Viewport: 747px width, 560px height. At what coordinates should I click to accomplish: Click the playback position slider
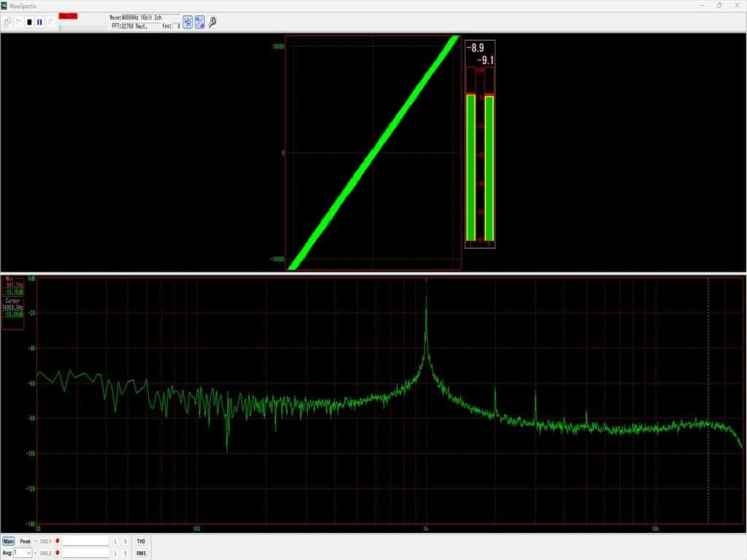coord(80,26)
